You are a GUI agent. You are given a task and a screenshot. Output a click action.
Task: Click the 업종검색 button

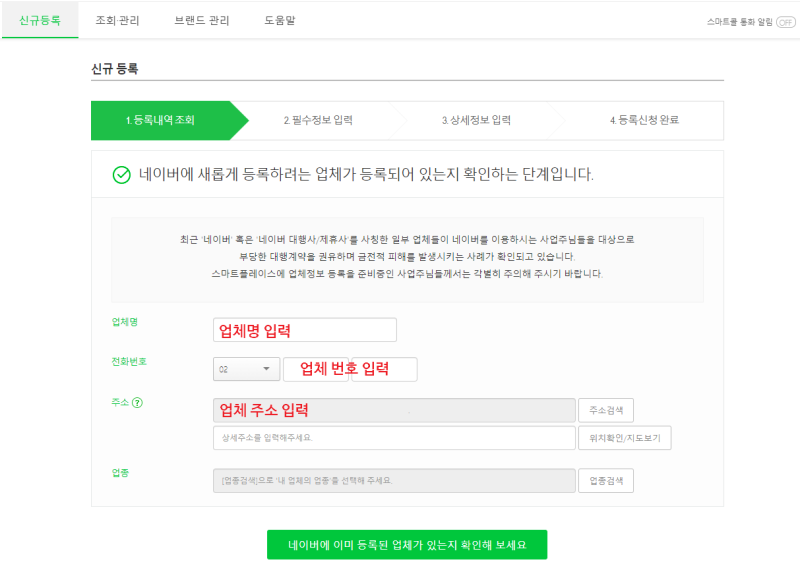[606, 481]
